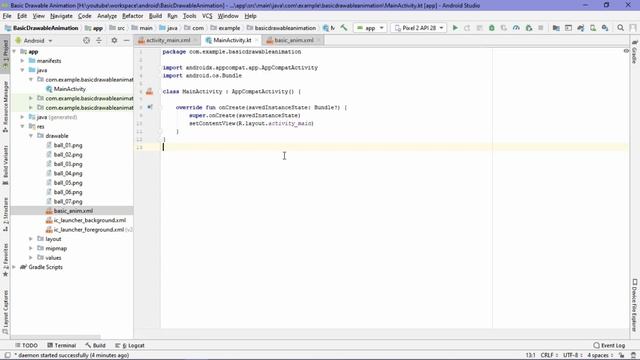The image size is (640, 360).
Task: Open Resource Manager side tab
Action: [x=5, y=106]
